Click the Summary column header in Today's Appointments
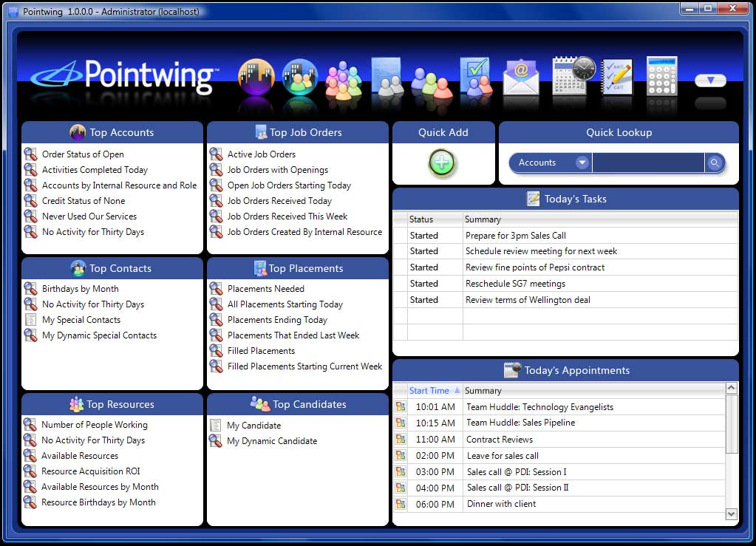 point(483,390)
